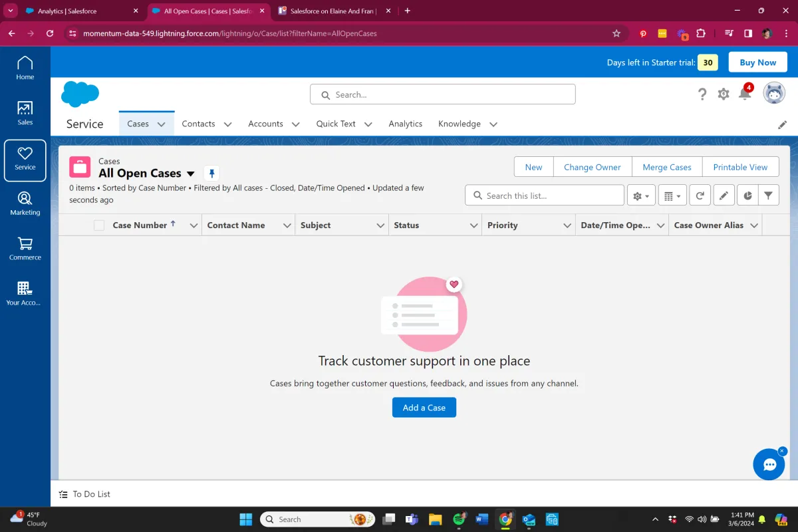The image size is (798, 532).
Task: Click the Windows Start button
Action: point(245,519)
